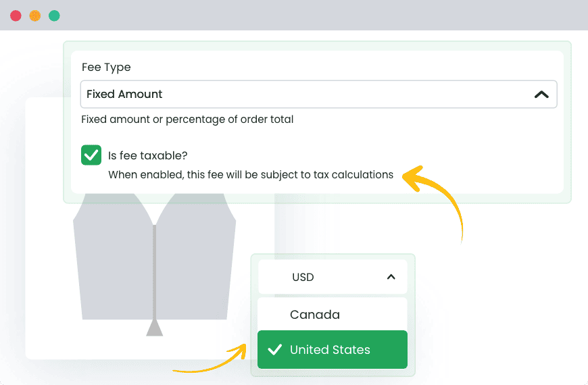Click the 'When enabled, this fee' description text

coord(250,175)
